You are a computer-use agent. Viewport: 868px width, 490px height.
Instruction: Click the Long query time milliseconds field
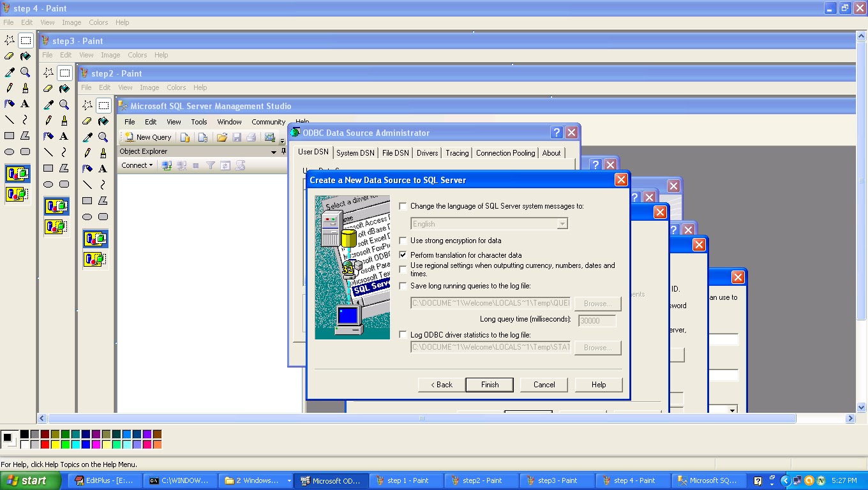[597, 321]
